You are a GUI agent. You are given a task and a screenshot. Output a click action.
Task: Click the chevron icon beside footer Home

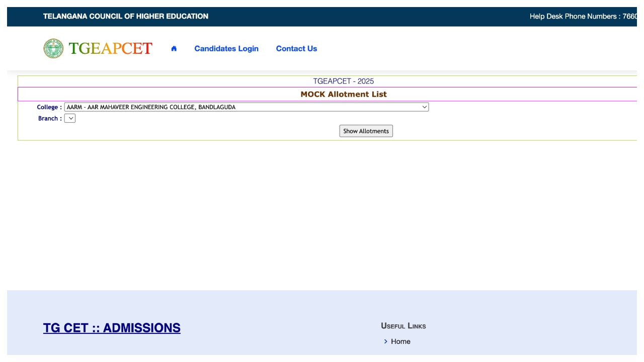[x=385, y=341]
